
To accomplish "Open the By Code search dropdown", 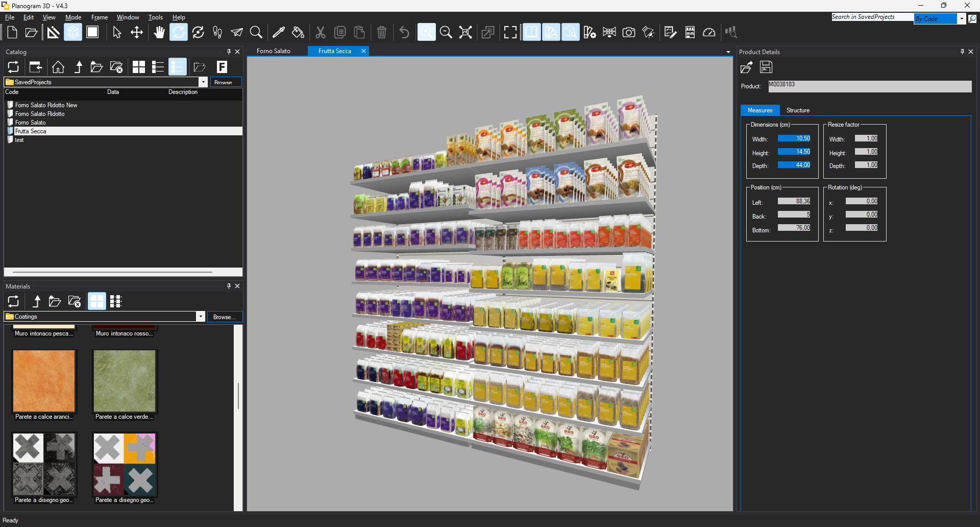I will point(962,19).
